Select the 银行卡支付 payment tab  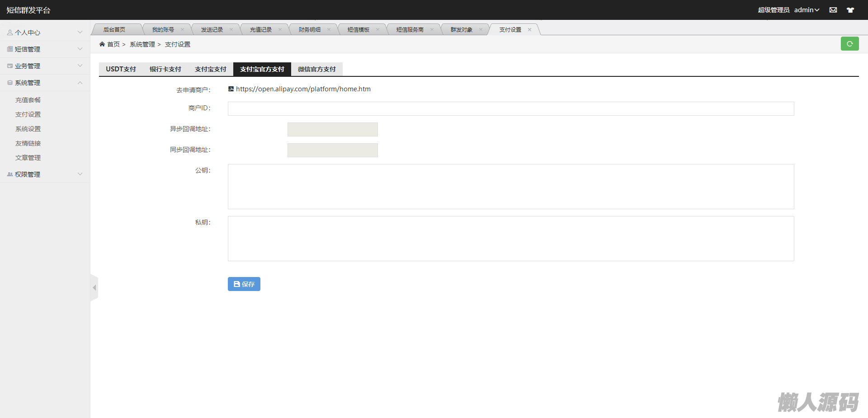[165, 69]
